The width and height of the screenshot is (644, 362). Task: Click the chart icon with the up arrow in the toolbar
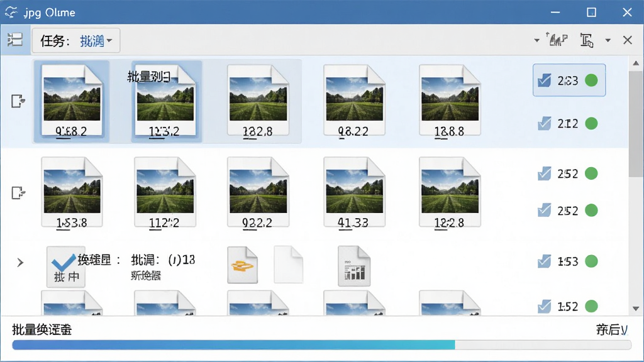click(557, 40)
